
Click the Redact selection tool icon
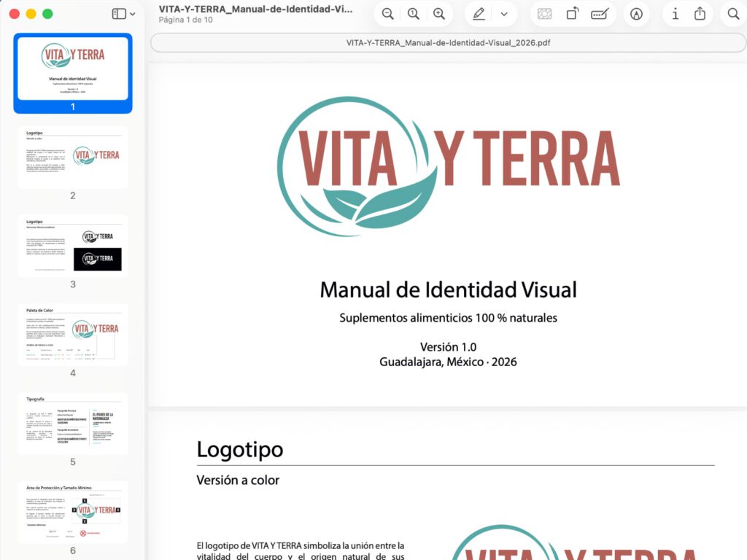pos(544,15)
